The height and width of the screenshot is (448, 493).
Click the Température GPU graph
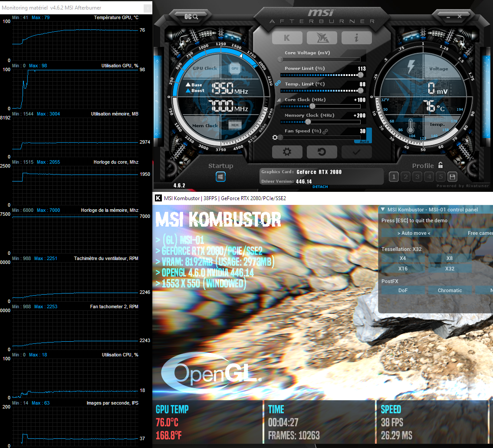click(x=75, y=41)
